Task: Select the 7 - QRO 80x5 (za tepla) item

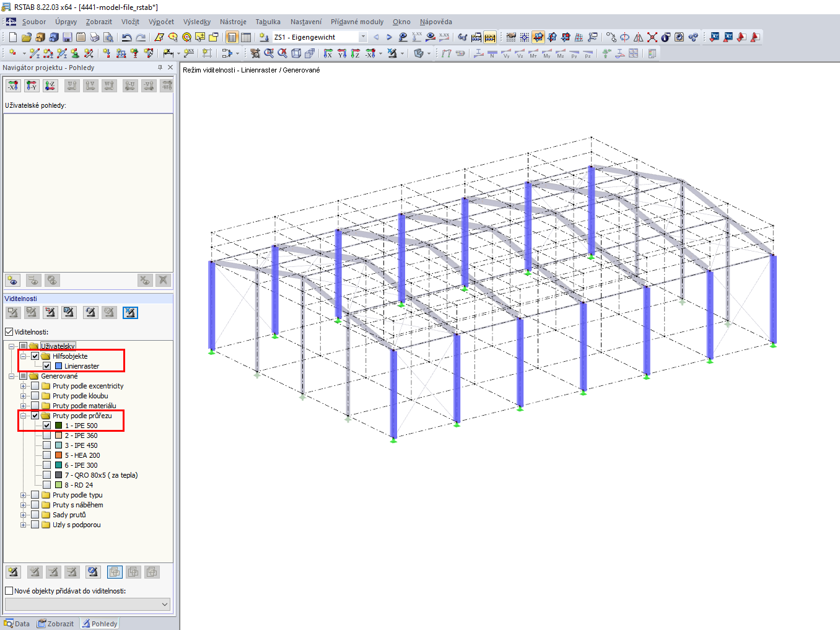Action: tap(101, 475)
